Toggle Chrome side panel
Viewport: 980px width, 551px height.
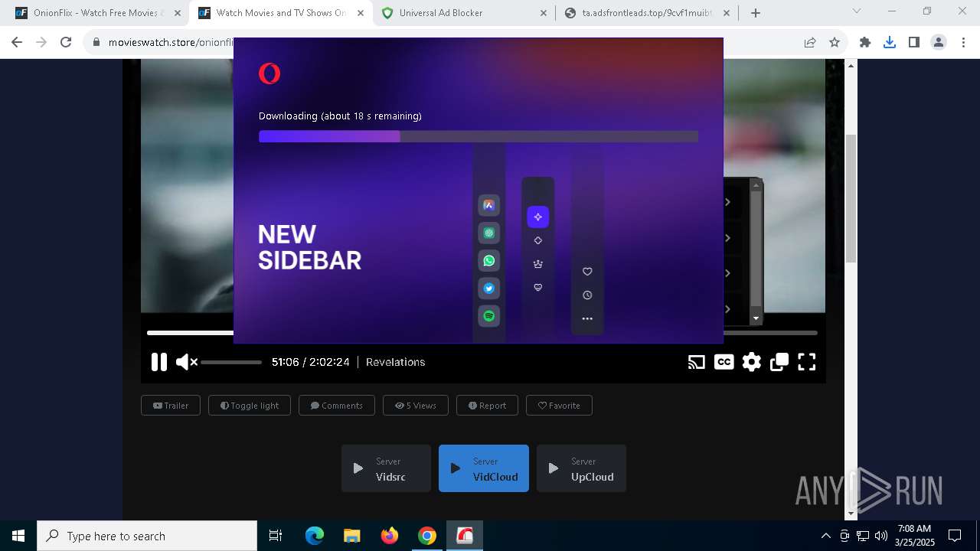click(914, 43)
